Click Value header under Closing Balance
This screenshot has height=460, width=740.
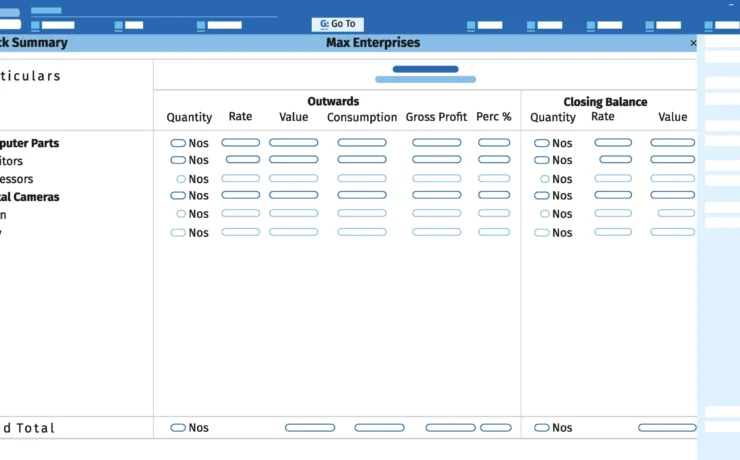pyautogui.click(x=673, y=117)
